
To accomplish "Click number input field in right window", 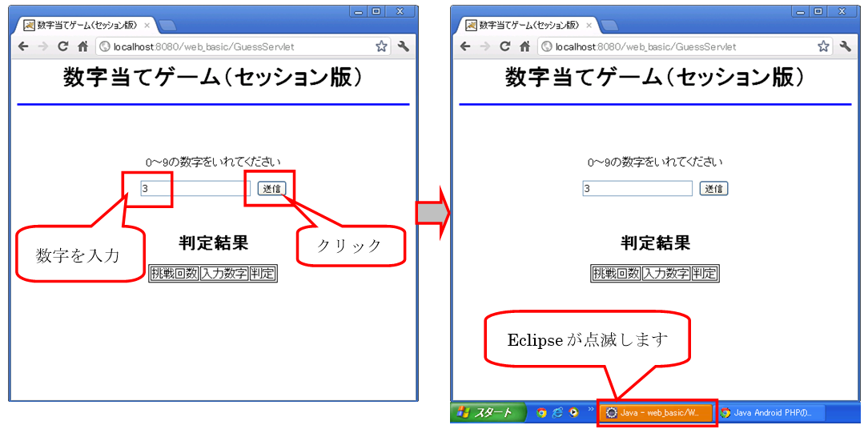I will (637, 189).
